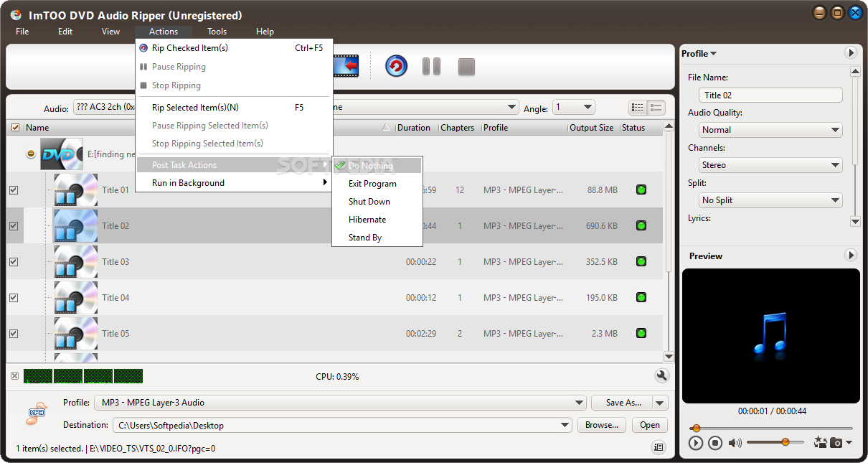
Task: Open the Edit menu
Action: [x=65, y=32]
